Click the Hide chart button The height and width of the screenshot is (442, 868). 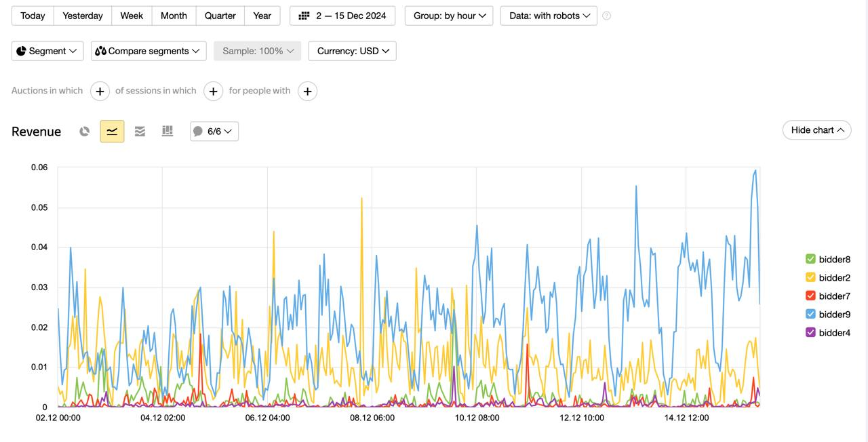(x=816, y=130)
